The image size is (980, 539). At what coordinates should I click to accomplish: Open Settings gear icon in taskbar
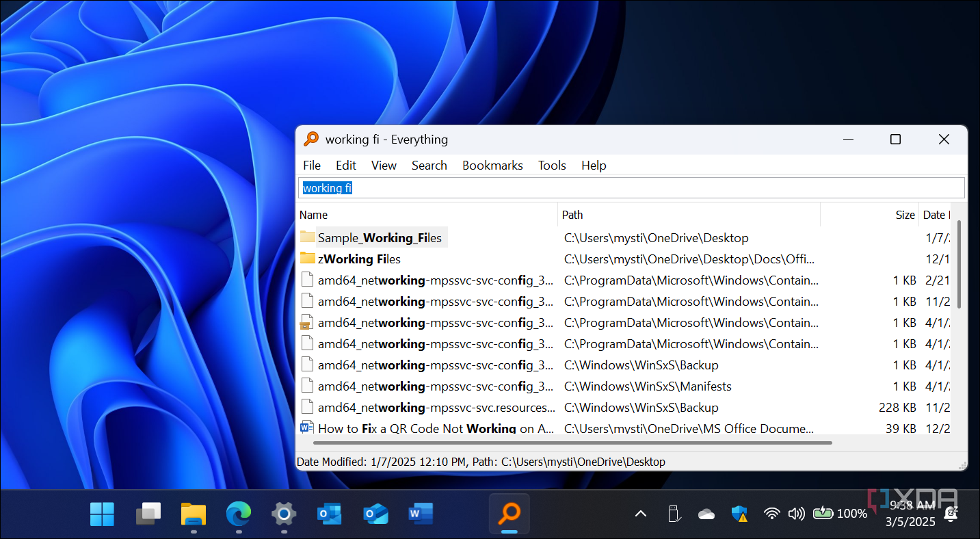[x=284, y=513]
